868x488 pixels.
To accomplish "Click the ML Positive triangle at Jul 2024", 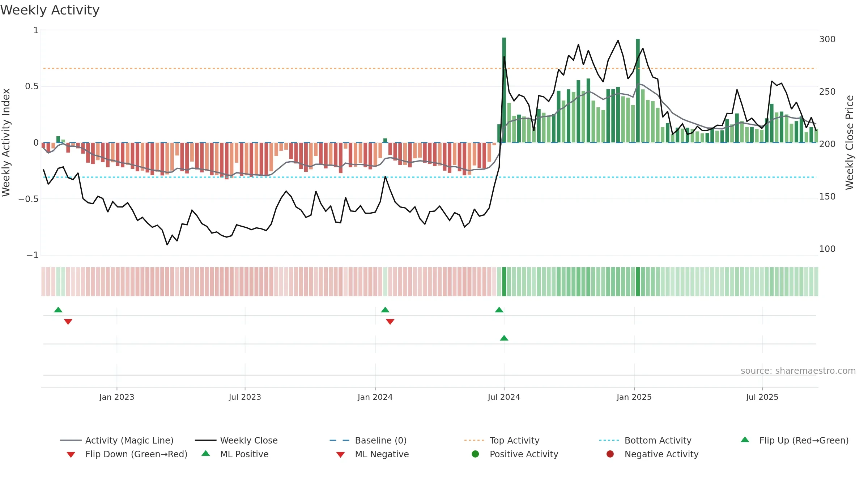I will [x=504, y=338].
